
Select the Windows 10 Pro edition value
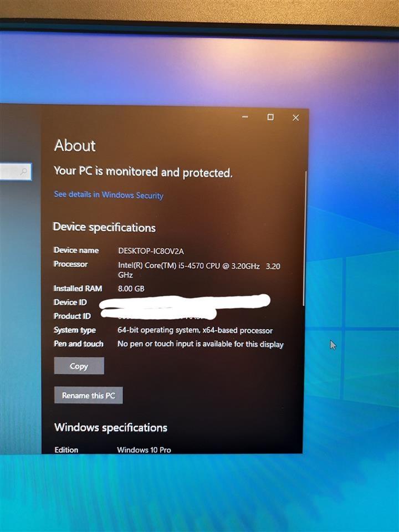pyautogui.click(x=144, y=450)
